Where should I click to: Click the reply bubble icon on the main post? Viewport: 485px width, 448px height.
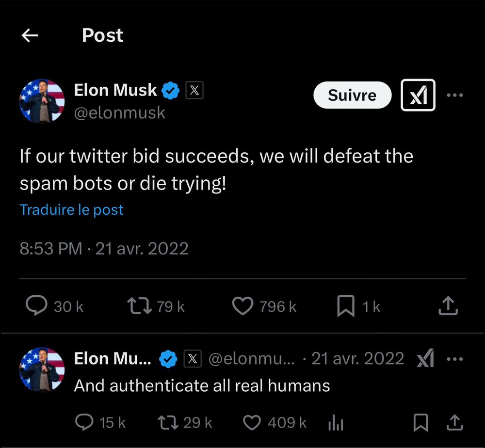[36, 306]
